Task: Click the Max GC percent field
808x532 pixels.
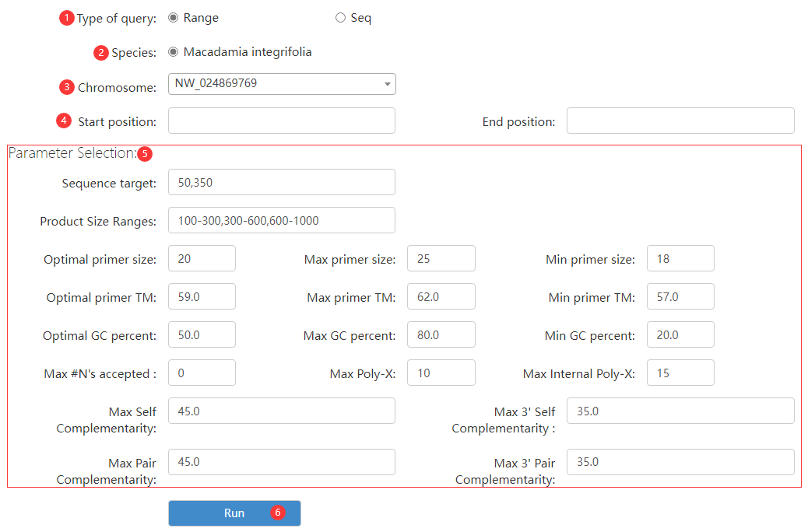Action: (x=441, y=334)
